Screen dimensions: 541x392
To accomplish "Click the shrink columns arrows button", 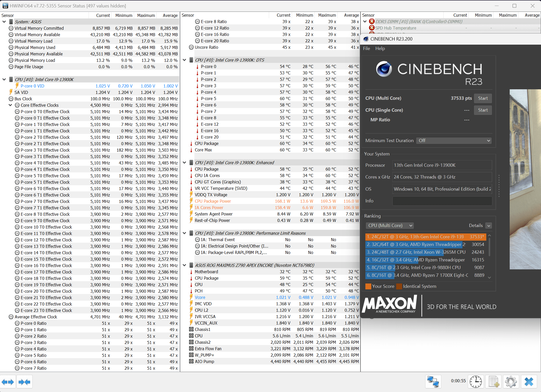I will coord(24,382).
